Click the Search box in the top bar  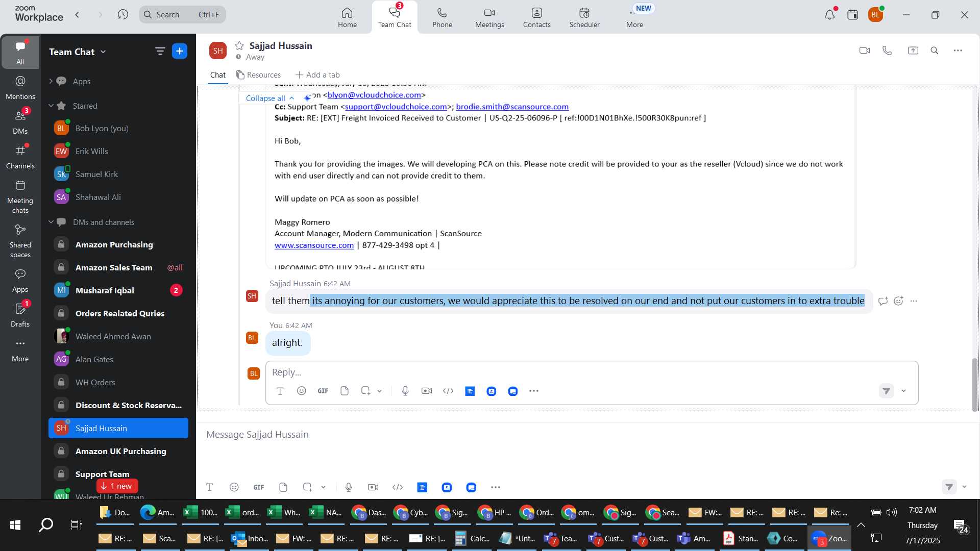[182, 14]
